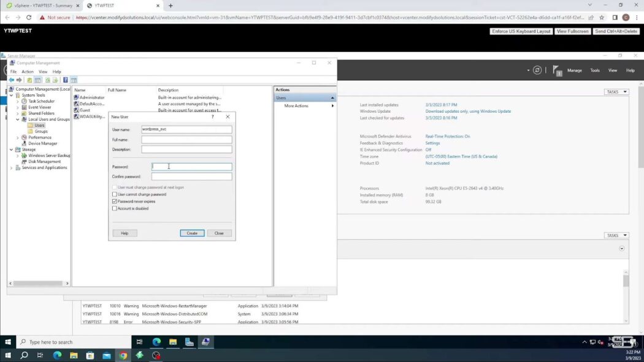Collapse the System Tools tree node
Image resolution: width=644 pixels, height=362 pixels.
(x=12, y=95)
